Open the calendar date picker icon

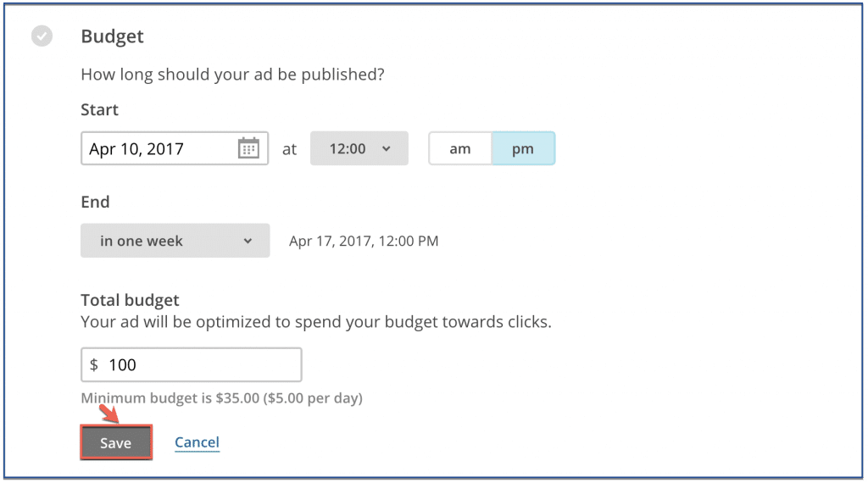(x=248, y=148)
